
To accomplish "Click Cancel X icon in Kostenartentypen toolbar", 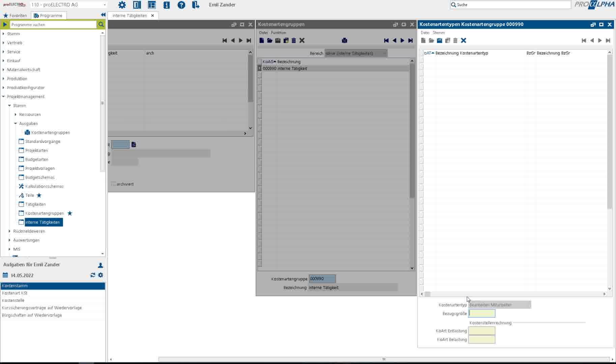I will [464, 40].
